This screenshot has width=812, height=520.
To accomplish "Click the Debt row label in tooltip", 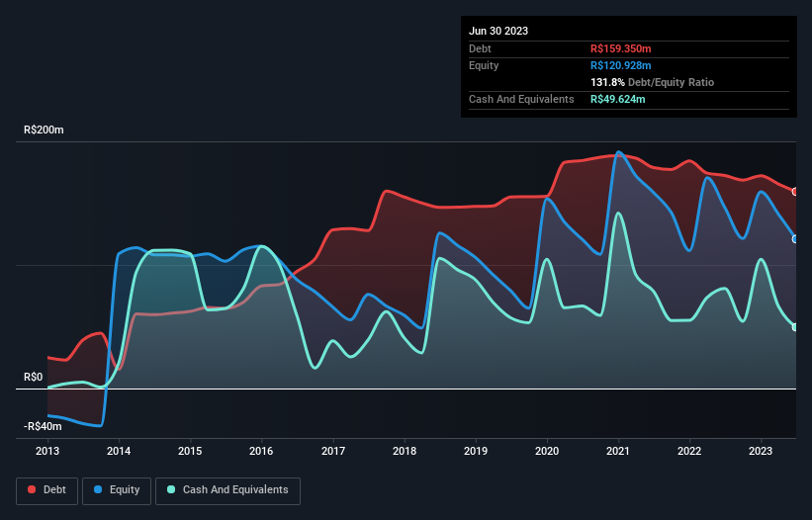I will [480, 48].
